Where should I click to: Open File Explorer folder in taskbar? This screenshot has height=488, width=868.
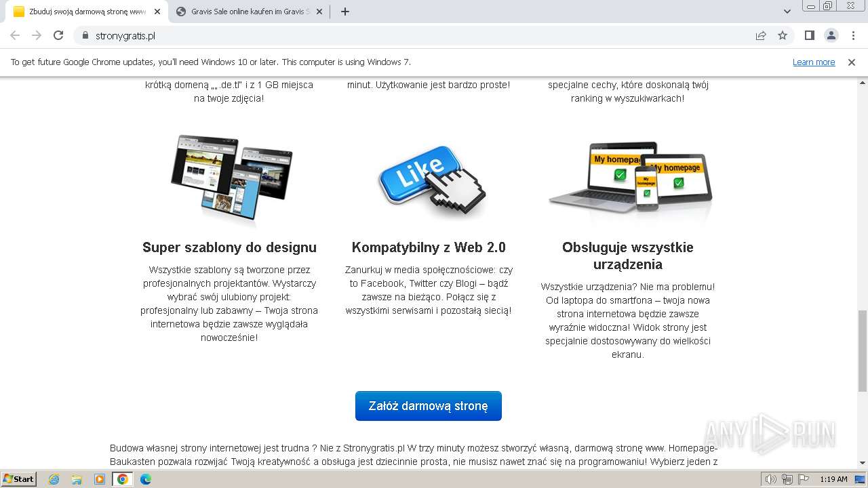(77, 479)
